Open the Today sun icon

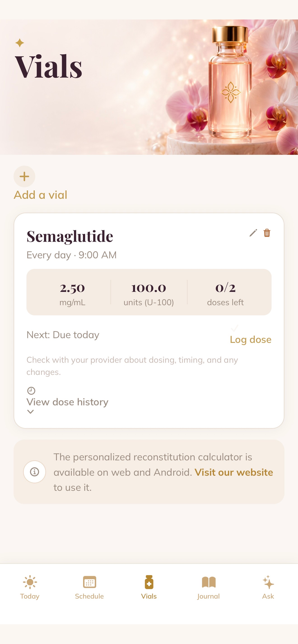pyautogui.click(x=30, y=582)
